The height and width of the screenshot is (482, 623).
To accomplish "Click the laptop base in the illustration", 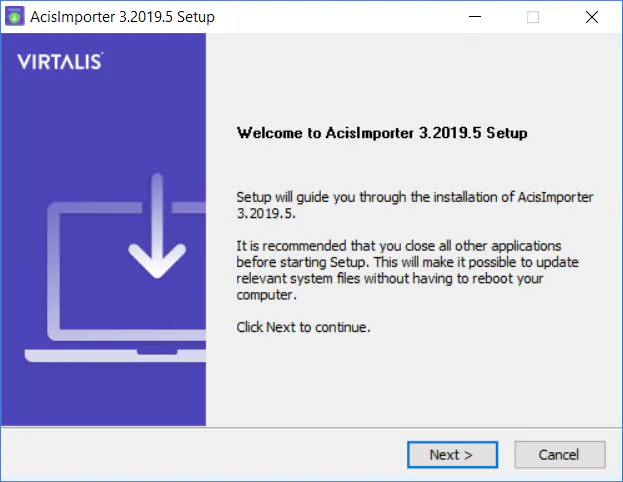I will (x=115, y=356).
